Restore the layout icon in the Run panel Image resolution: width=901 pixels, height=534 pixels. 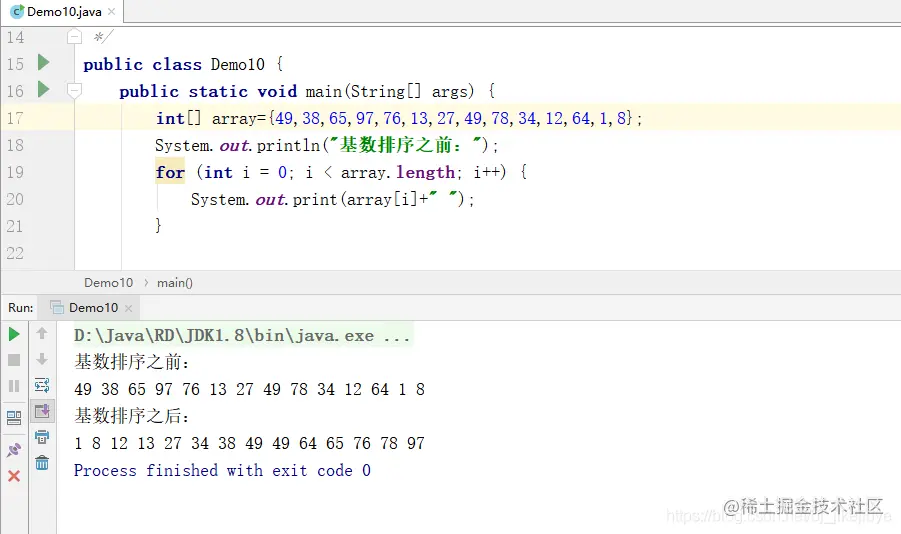(x=14, y=418)
